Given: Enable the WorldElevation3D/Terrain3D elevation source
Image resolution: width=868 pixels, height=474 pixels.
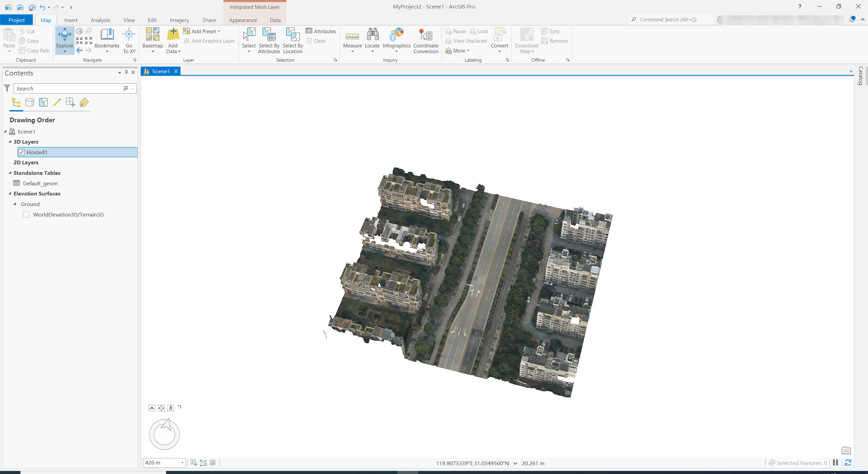Looking at the screenshot, I should 26,214.
